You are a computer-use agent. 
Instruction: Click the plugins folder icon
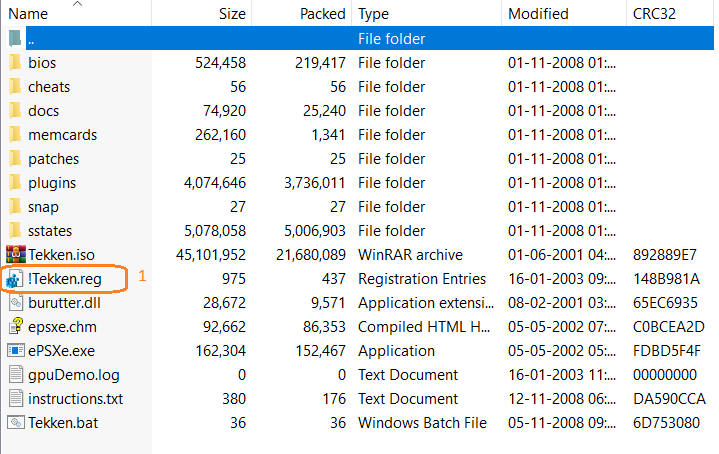pos(15,183)
